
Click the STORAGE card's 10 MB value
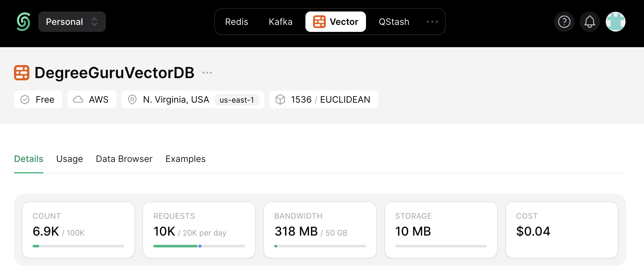coord(413,231)
